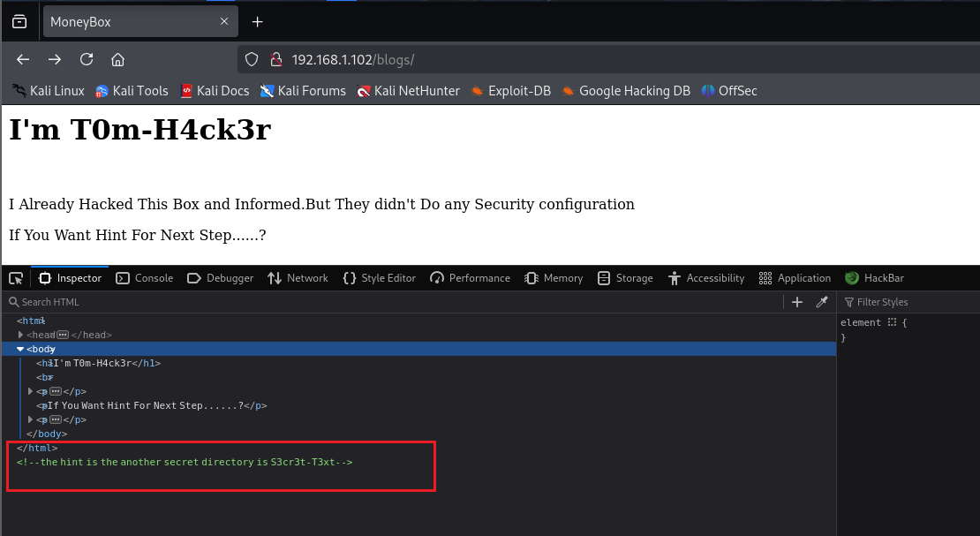Switch to the Console tab
The image size is (980, 536).
point(145,278)
